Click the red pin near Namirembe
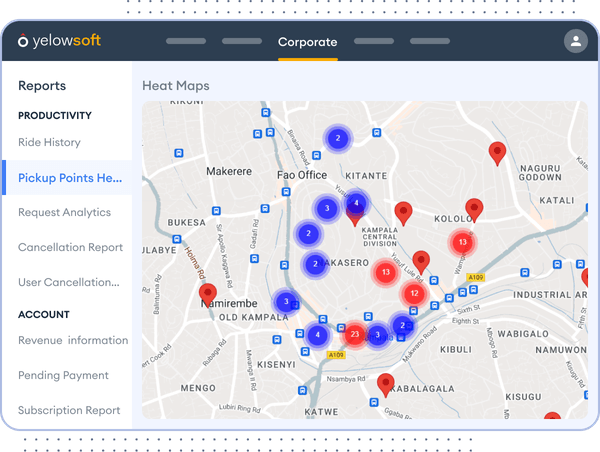The width and height of the screenshot is (600, 452). click(x=208, y=295)
